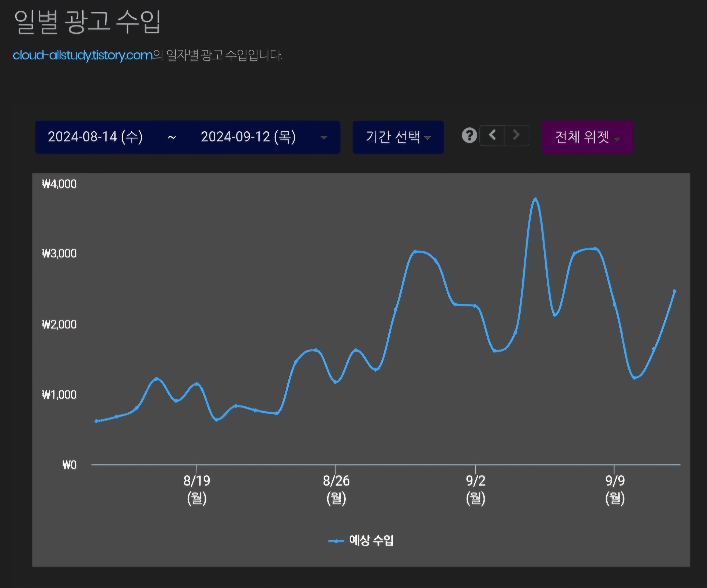Click the 8/19 (월) axis label
The width and height of the screenshot is (707, 588).
[197, 489]
